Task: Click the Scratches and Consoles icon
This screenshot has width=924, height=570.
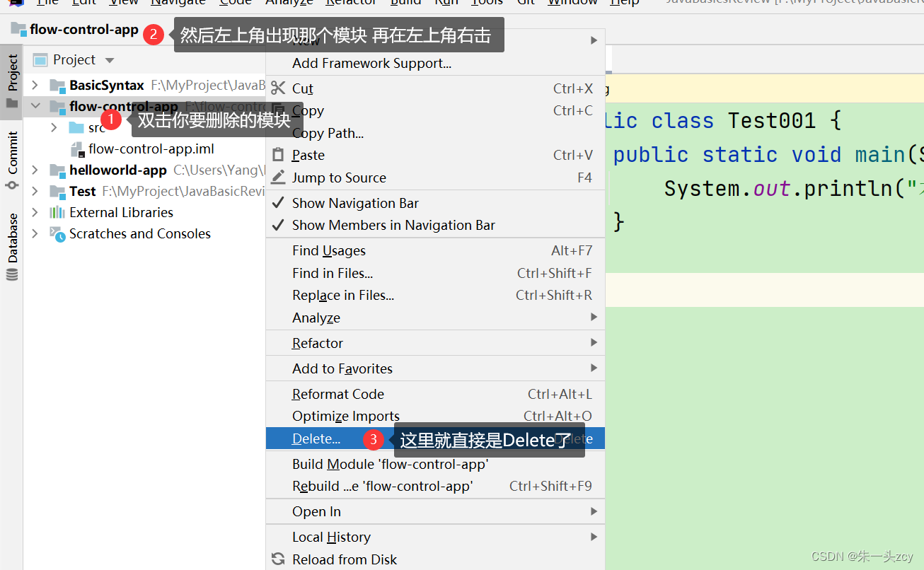Action: (57, 233)
